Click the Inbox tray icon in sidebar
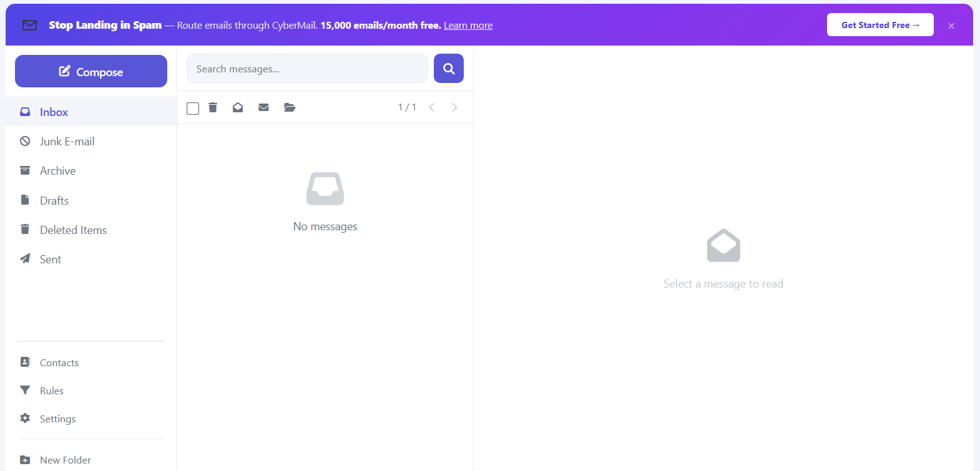 pos(25,112)
